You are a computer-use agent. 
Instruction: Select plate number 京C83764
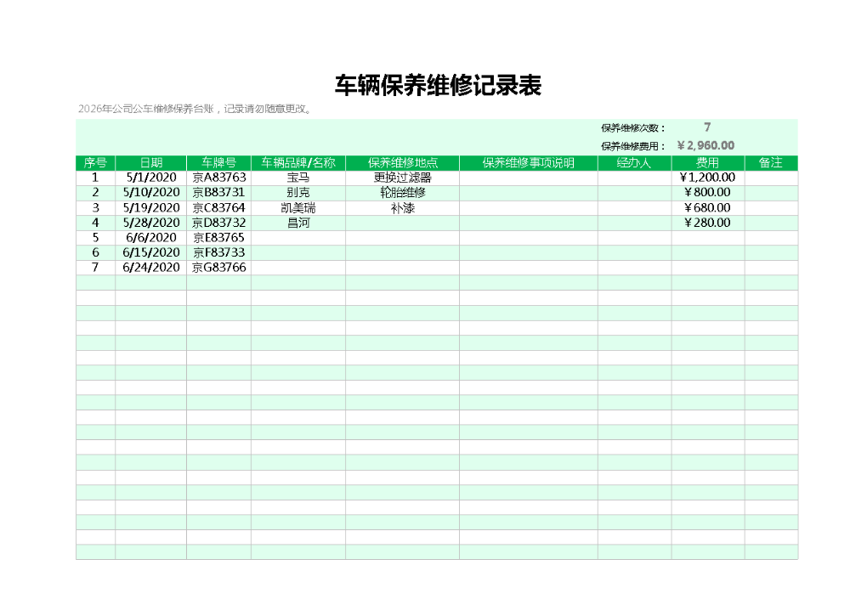tap(218, 208)
